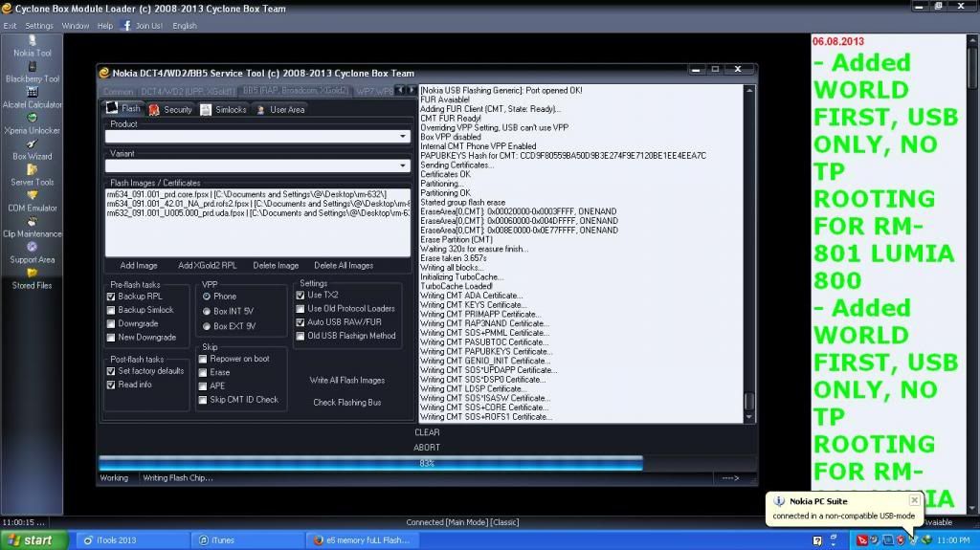Open the Box Wizard icon

coord(32,144)
